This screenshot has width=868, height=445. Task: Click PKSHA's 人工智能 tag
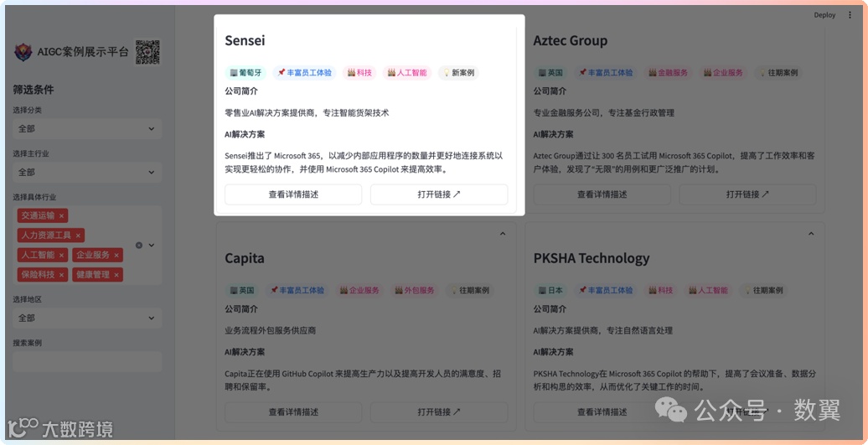coord(707,290)
